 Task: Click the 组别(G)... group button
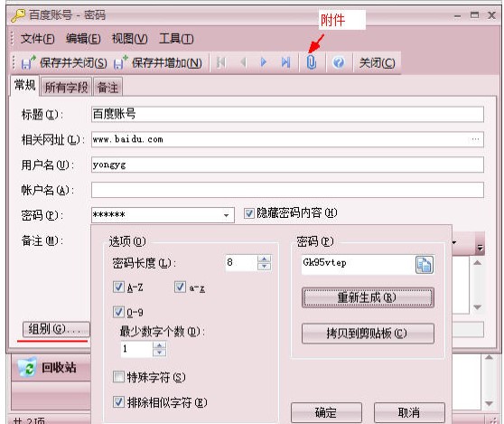[56, 329]
